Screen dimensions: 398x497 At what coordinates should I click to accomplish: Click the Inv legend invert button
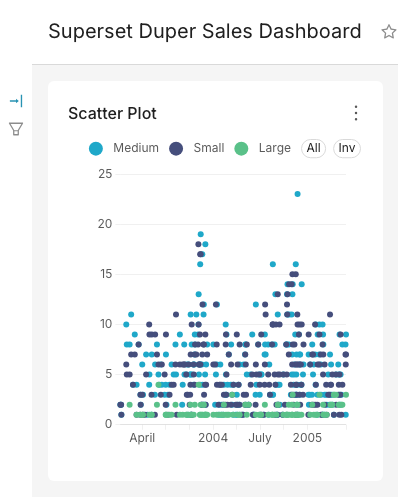[347, 148]
